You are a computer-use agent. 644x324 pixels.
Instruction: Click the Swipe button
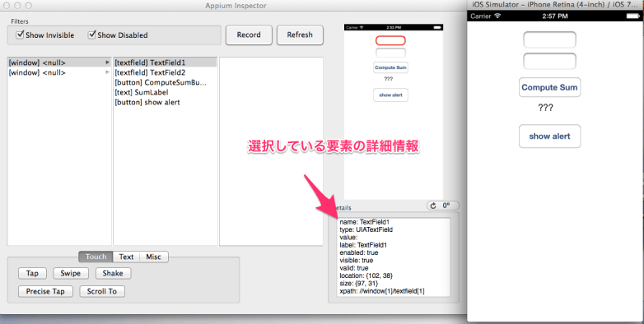(71, 273)
